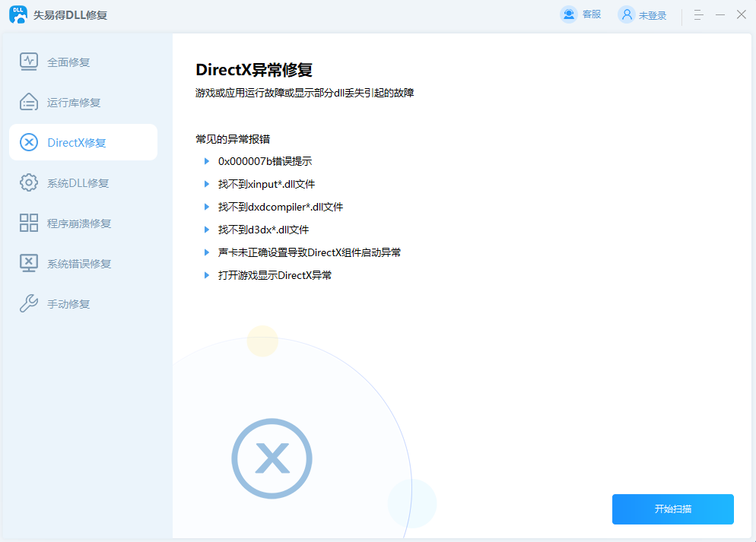
Task: Expand the 找不到xinput*.dll文件 arrow
Action: [206, 184]
